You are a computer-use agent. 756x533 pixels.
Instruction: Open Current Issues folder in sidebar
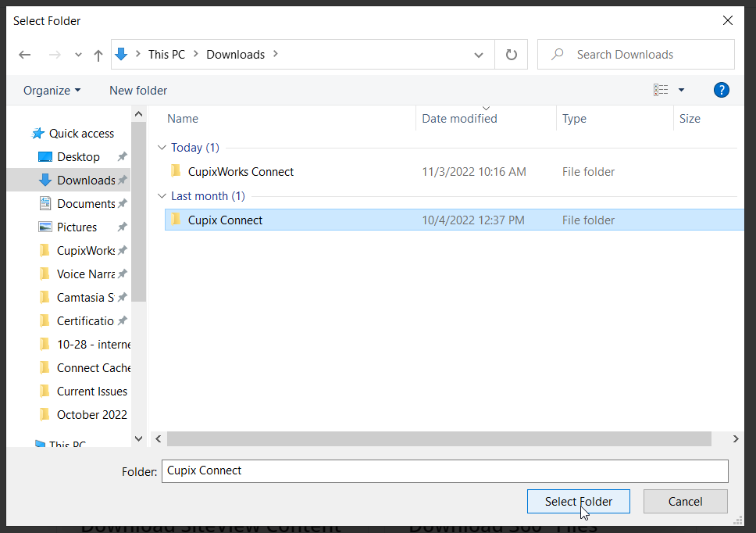pyautogui.click(x=91, y=392)
